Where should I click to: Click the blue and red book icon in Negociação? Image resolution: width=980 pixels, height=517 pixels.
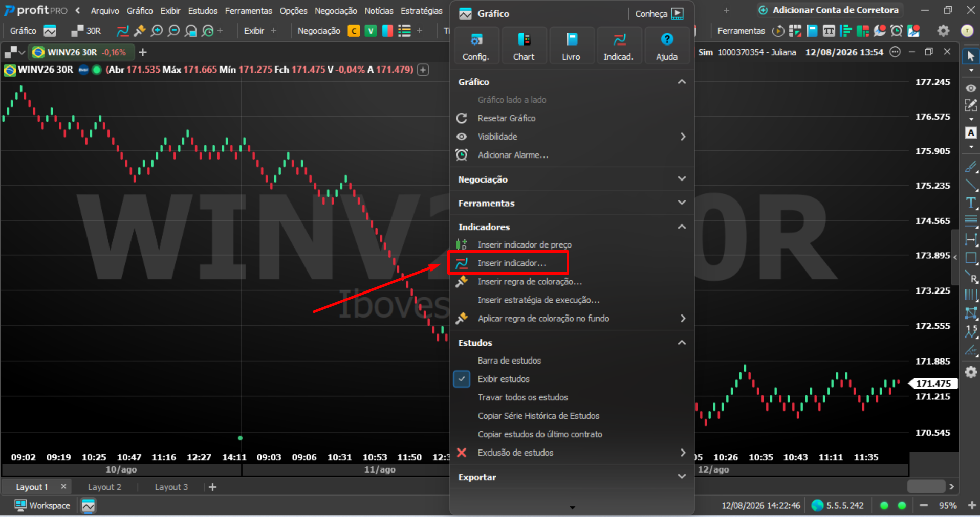click(x=387, y=31)
